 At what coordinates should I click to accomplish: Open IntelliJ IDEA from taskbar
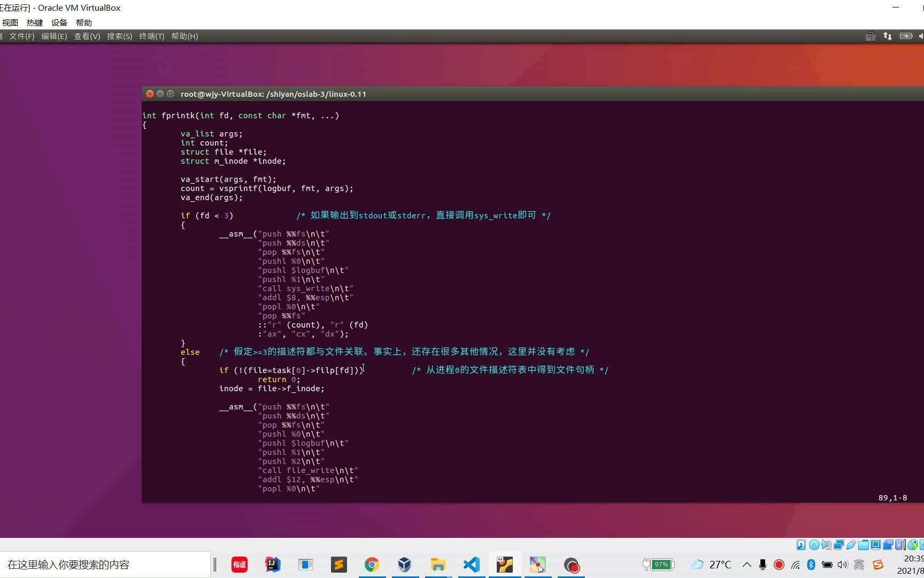point(273,565)
